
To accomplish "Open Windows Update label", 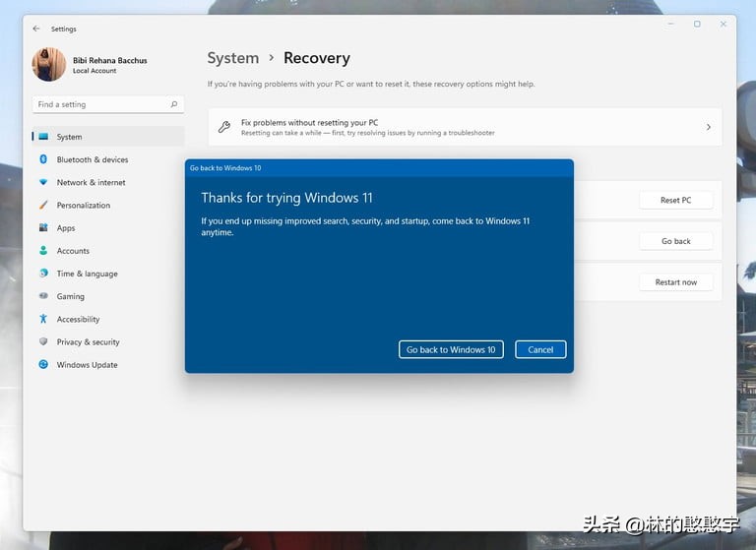I will (x=88, y=365).
